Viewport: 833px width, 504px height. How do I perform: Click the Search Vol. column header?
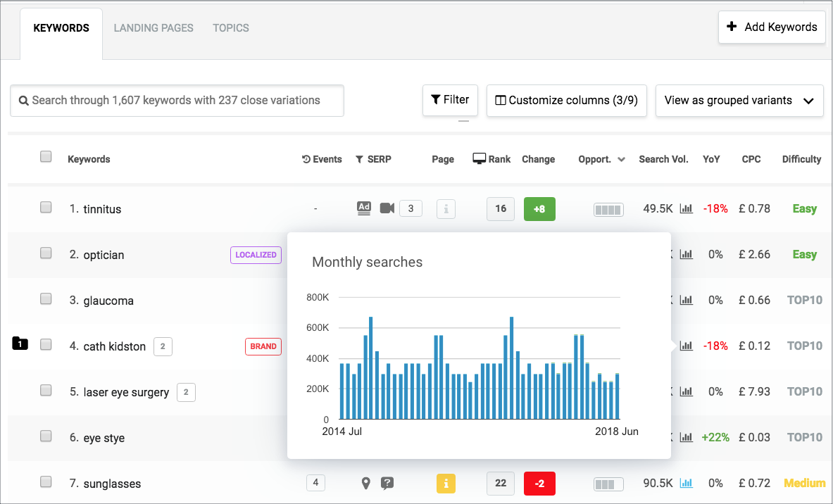[663, 159]
